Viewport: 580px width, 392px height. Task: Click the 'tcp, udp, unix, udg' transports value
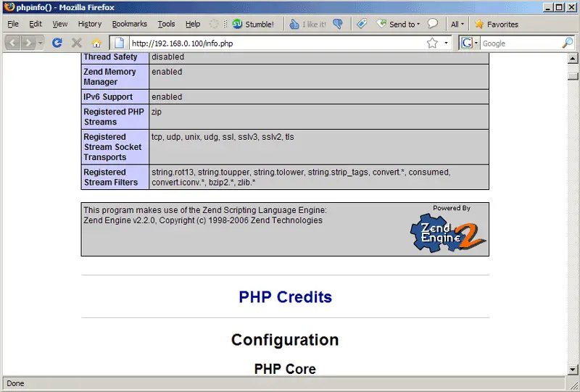click(223, 137)
